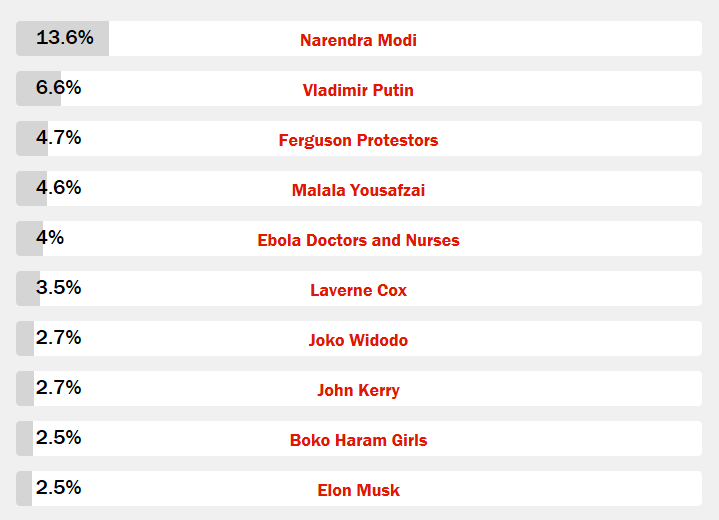719x520 pixels.
Task: Click the 3.5% percentage label
Action: (x=59, y=288)
